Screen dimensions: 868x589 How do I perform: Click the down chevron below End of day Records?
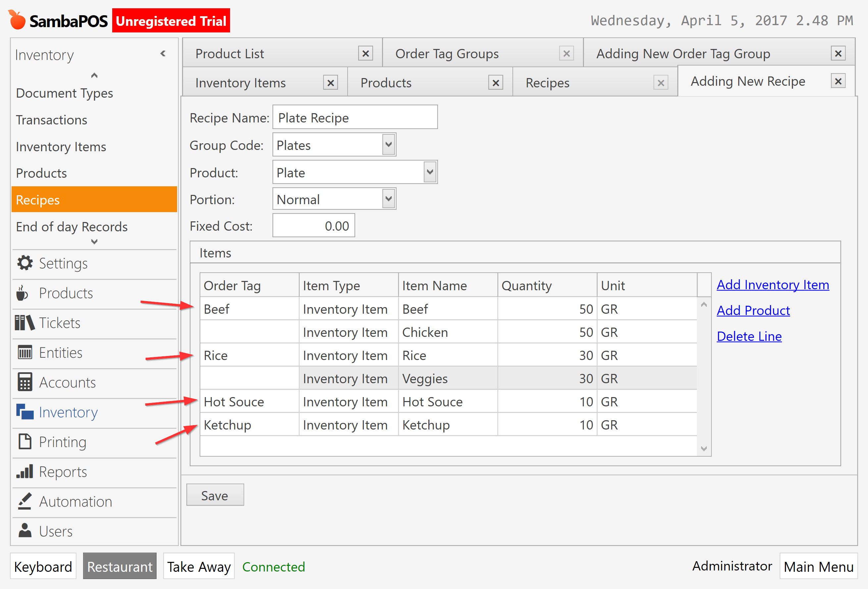pyautogui.click(x=94, y=242)
